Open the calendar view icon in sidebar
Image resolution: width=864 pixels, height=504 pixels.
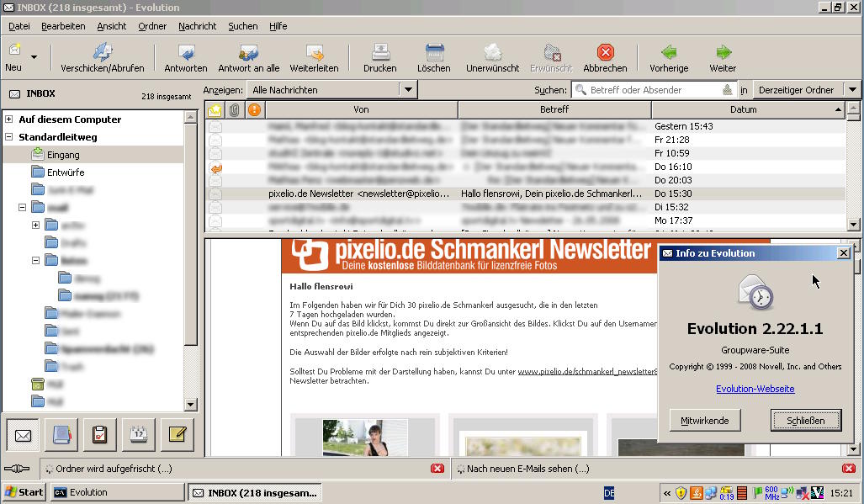[138, 435]
